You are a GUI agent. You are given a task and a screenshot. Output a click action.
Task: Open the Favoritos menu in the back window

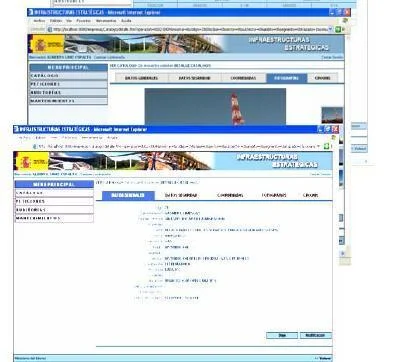click(x=83, y=21)
